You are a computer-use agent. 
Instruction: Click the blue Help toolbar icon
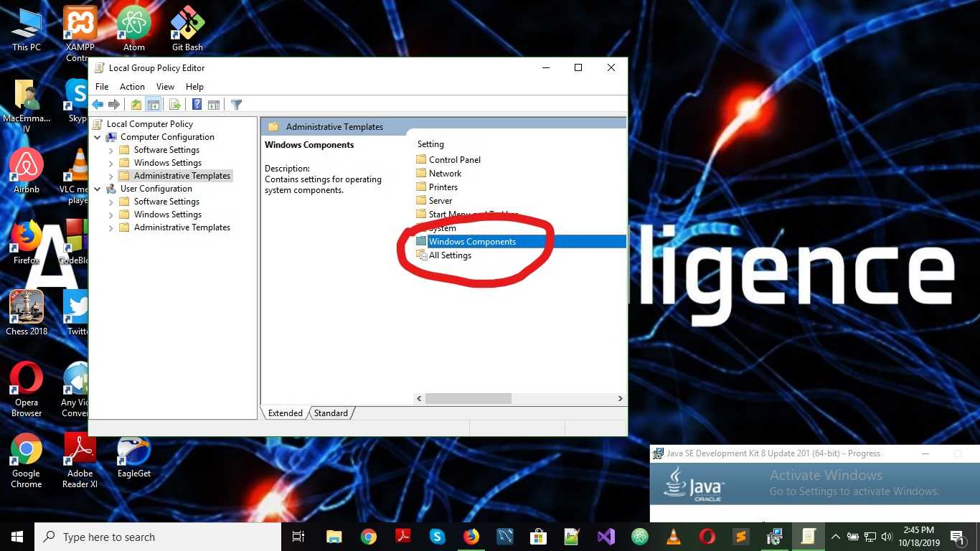click(x=197, y=105)
